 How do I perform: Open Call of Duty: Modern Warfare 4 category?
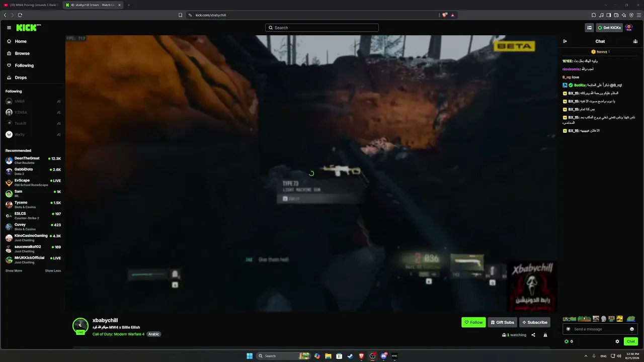pyautogui.click(x=118, y=334)
